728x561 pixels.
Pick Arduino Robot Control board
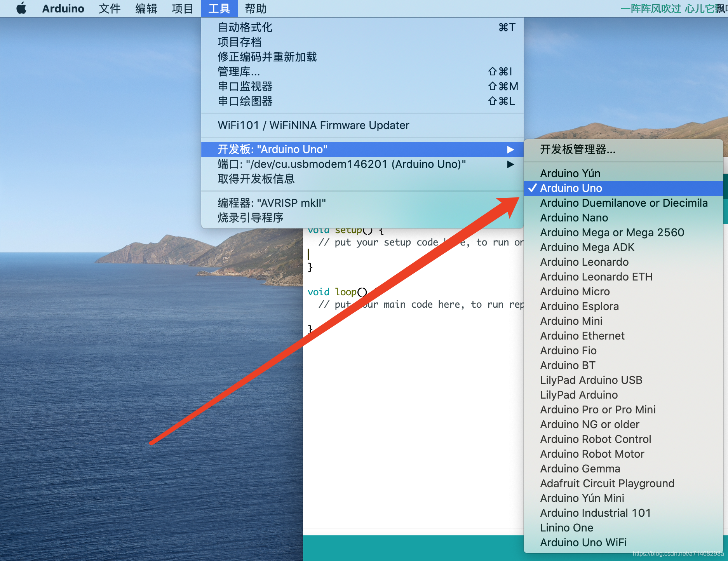point(623,439)
